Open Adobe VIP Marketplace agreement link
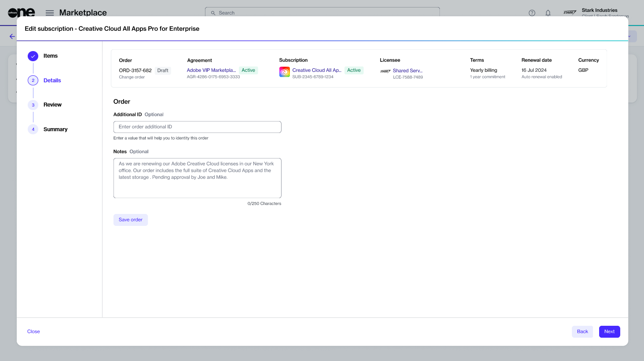 (x=211, y=70)
